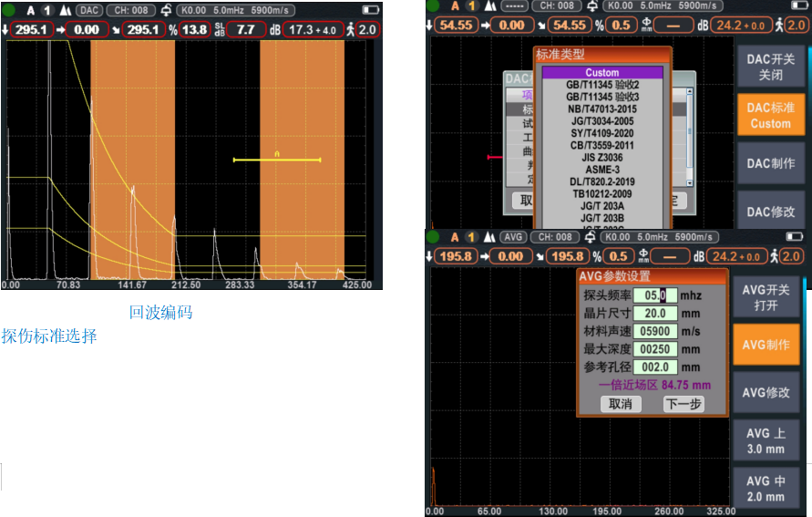Click the scroll-up arrow in DAC dialog scrollbar

coord(689,91)
